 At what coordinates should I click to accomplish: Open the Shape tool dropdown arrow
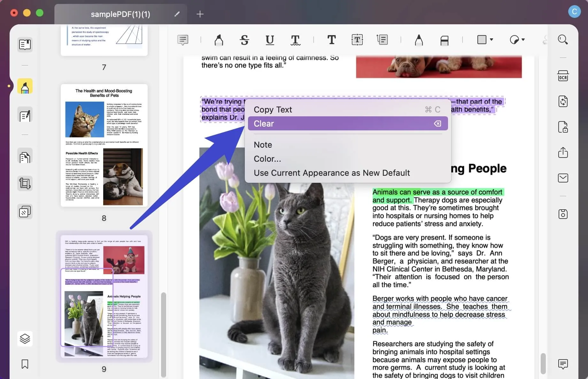pyautogui.click(x=491, y=40)
